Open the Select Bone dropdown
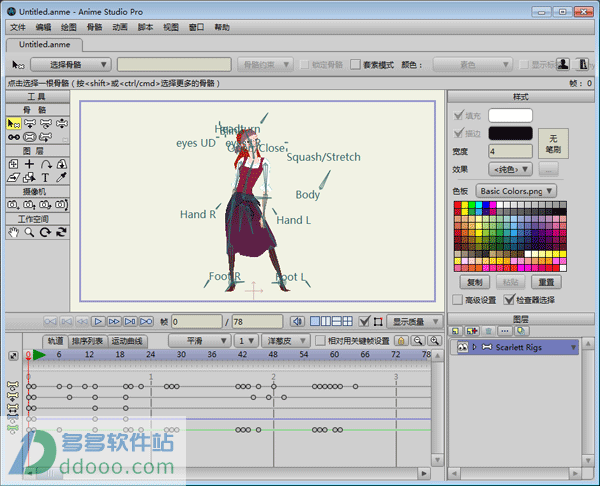Screen dimensions: 600x486 pyautogui.click(x=71, y=64)
